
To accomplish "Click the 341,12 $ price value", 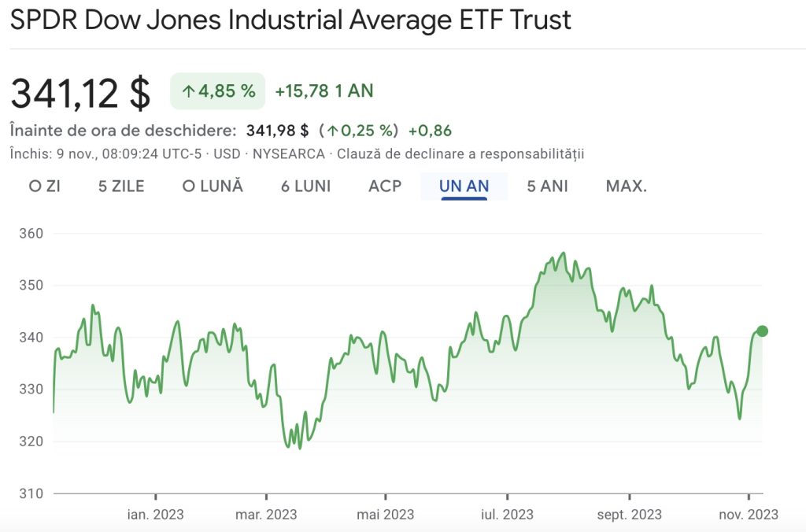I will click(x=79, y=93).
